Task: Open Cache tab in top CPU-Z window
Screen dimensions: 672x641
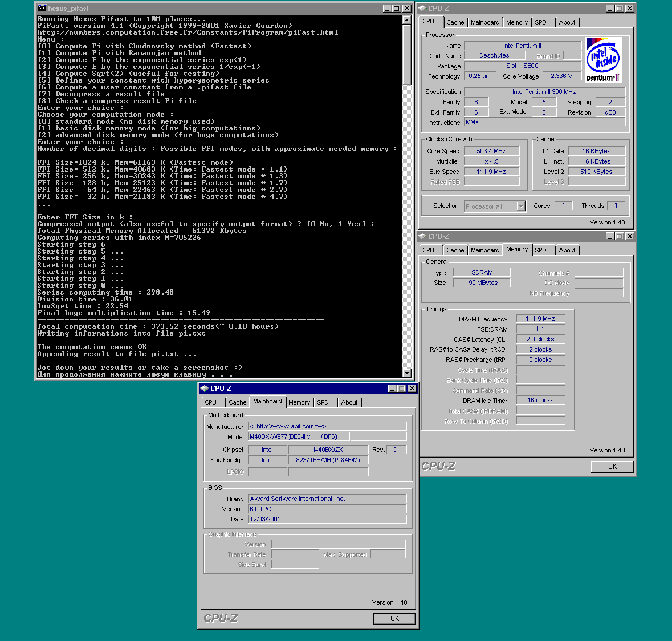Action: (x=455, y=22)
